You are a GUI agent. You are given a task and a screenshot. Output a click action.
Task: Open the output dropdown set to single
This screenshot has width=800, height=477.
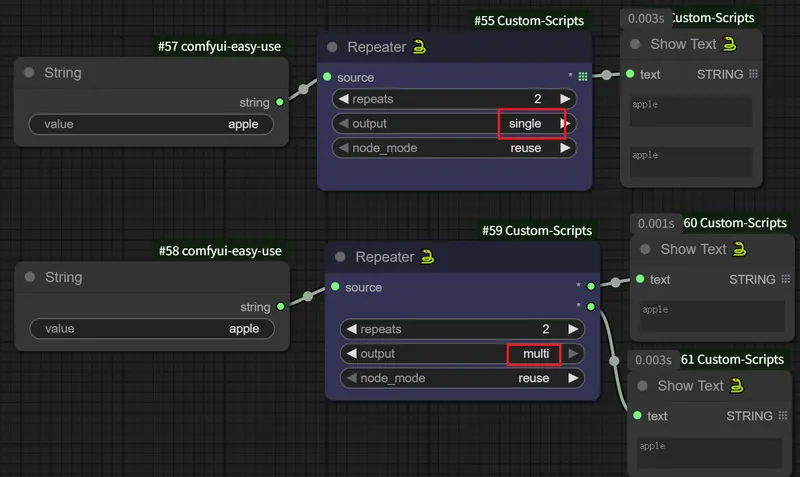point(454,123)
